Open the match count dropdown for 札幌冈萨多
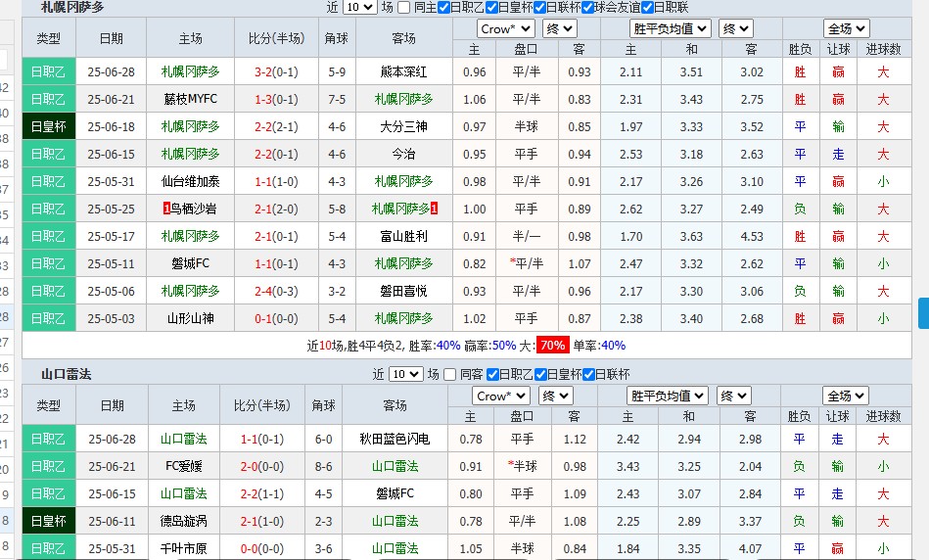 pyautogui.click(x=359, y=7)
